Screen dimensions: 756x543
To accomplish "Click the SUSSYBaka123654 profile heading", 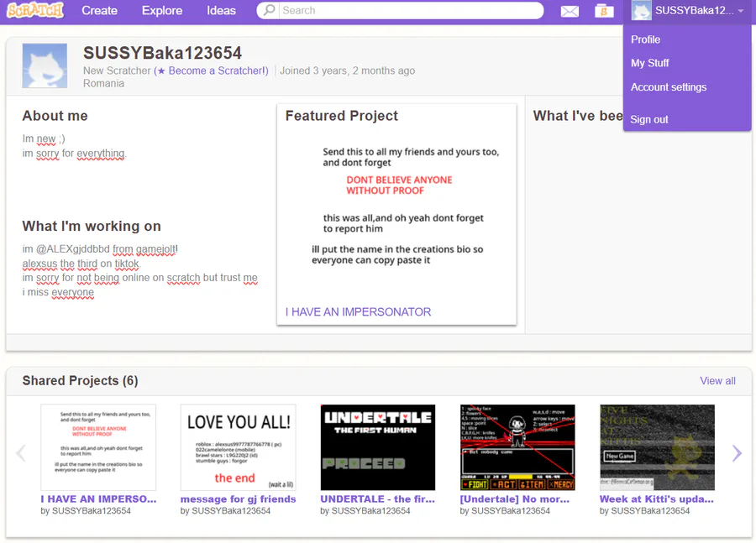I will click(x=162, y=53).
